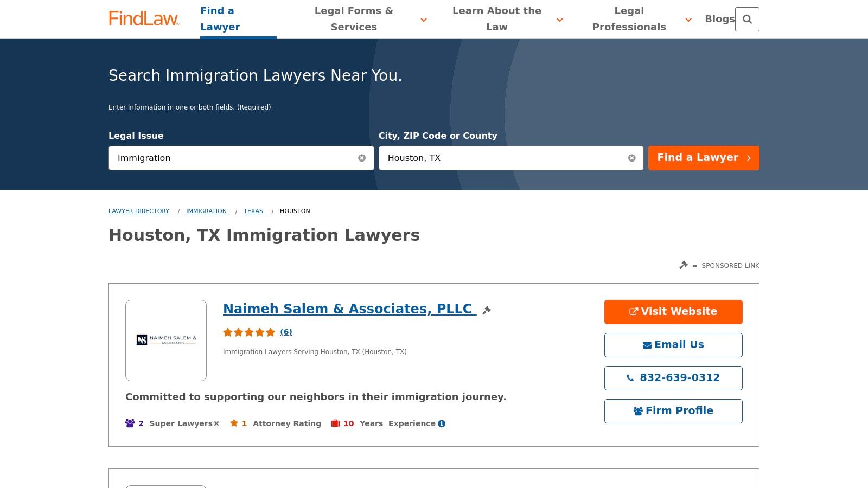Open the Find a Lawyer nav item
Viewport: 868px width, 488px height.
(220, 19)
